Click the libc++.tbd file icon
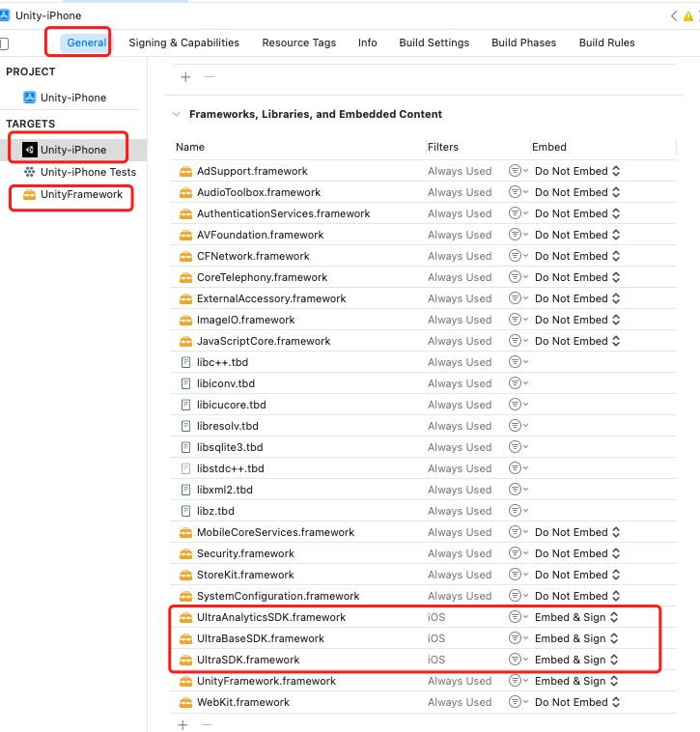700x732 pixels. coord(185,362)
